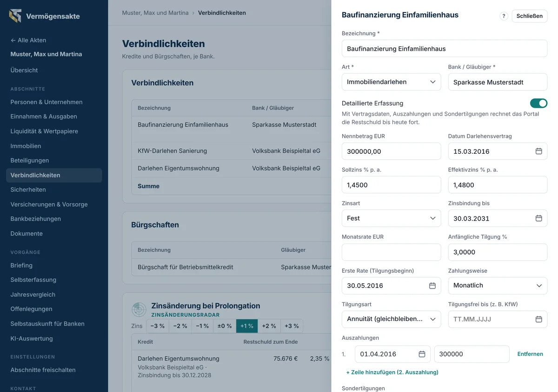558x392 pixels.
Task: Select the +1 % interest option
Action: point(247,326)
